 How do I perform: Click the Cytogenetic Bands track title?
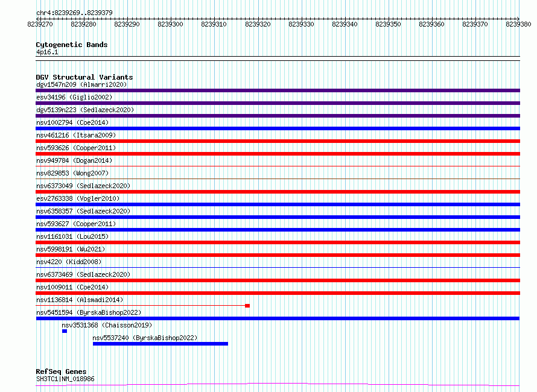tap(72, 45)
